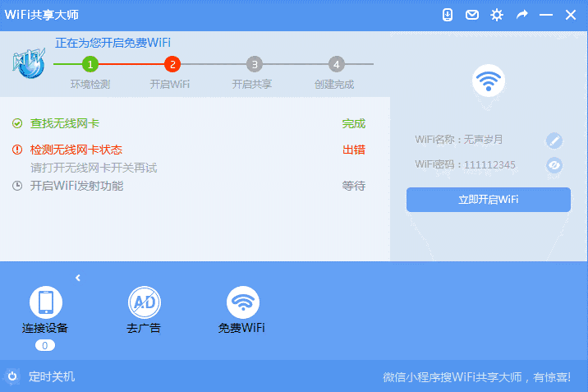The width and height of the screenshot is (588, 392).
Task: Select 开启WiFi发射功能 row text
Action: 77,186
